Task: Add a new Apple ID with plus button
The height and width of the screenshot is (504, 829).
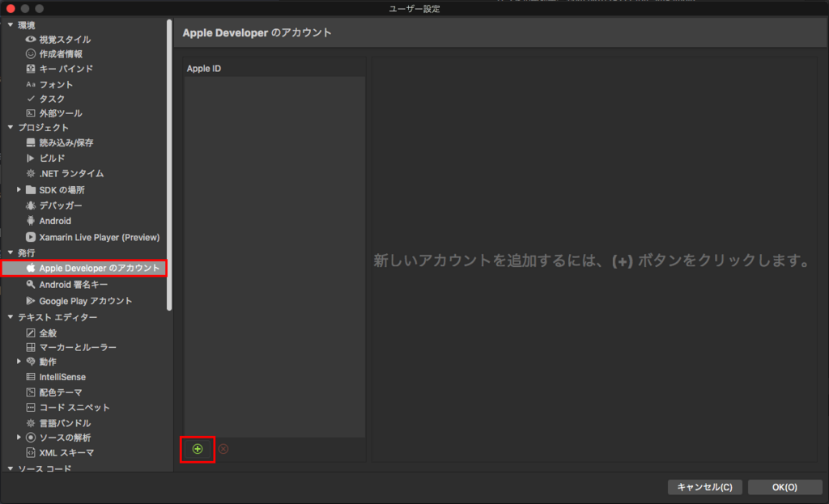Action: [198, 449]
